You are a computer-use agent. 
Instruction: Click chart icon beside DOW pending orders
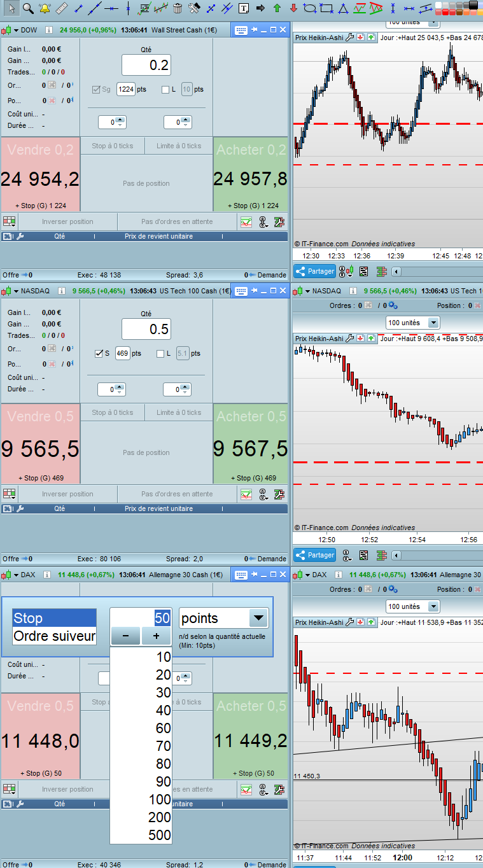point(246,222)
